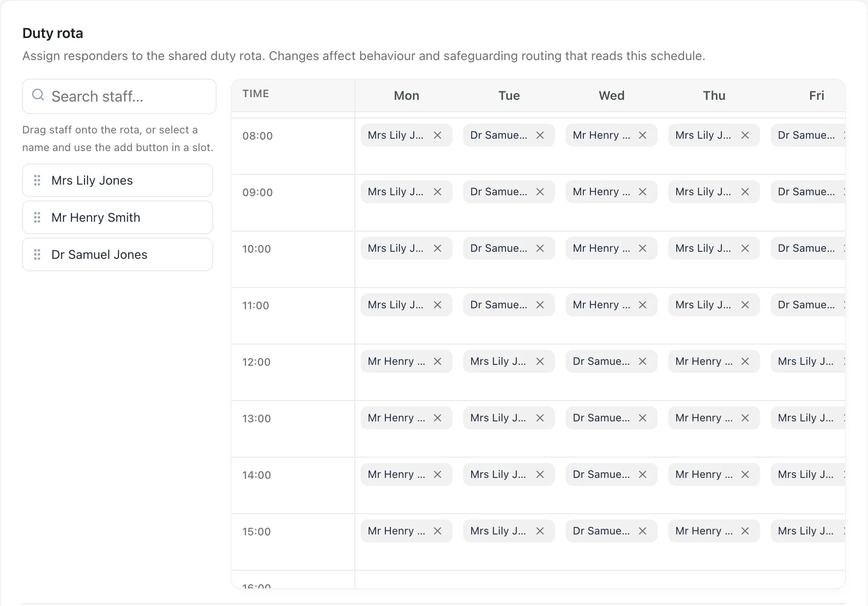The width and height of the screenshot is (868, 606).
Task: Remove Mr Henry from Thursday 12:00 slot
Action: (745, 361)
